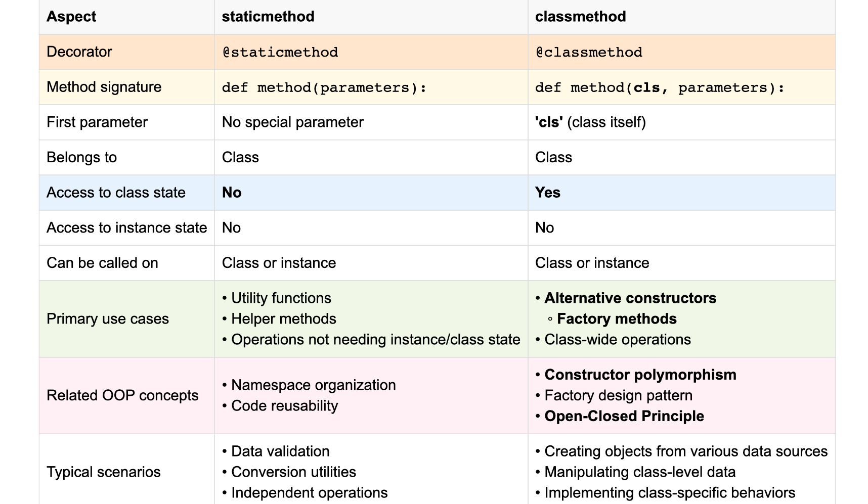Click the classmethod column header
The image size is (868, 504).
pyautogui.click(x=581, y=17)
